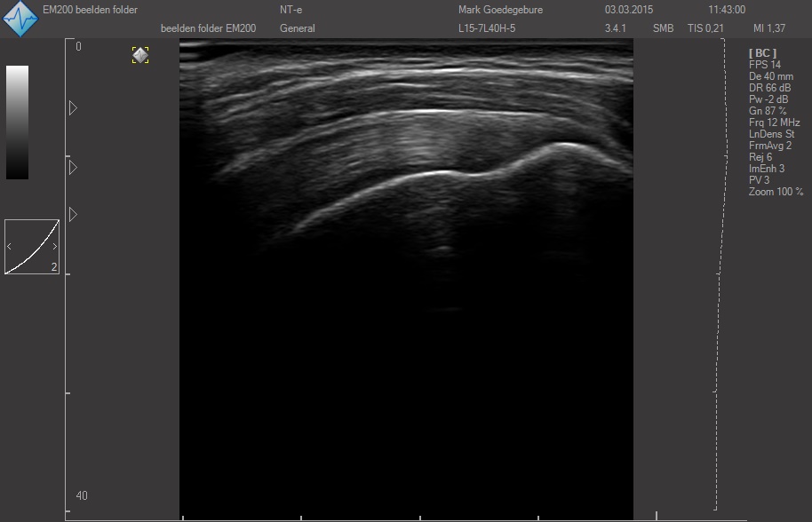Click the De 40 mm depth parameter
Image resolution: width=812 pixels, height=522 pixels.
(769, 76)
